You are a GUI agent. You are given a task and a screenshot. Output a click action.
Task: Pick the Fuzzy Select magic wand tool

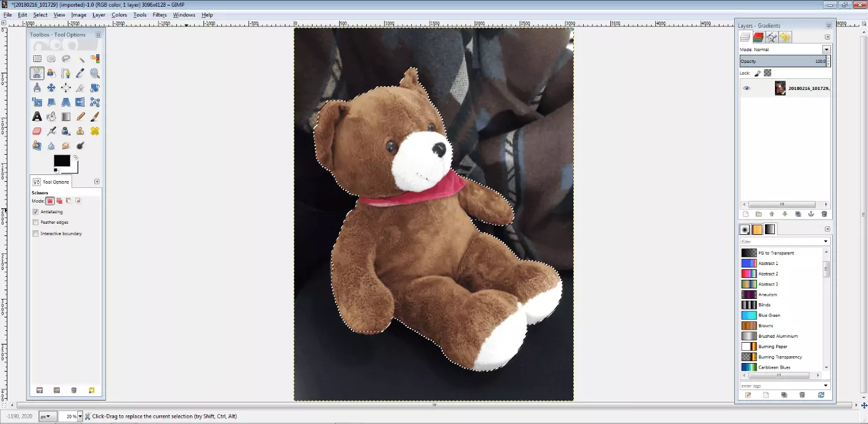click(80, 59)
